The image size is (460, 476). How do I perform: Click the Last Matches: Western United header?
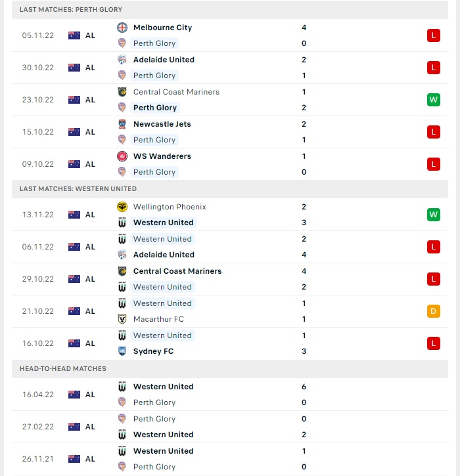(x=230, y=189)
